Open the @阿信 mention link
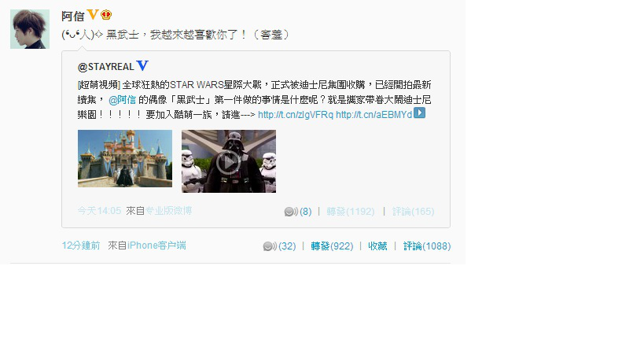 [122, 100]
